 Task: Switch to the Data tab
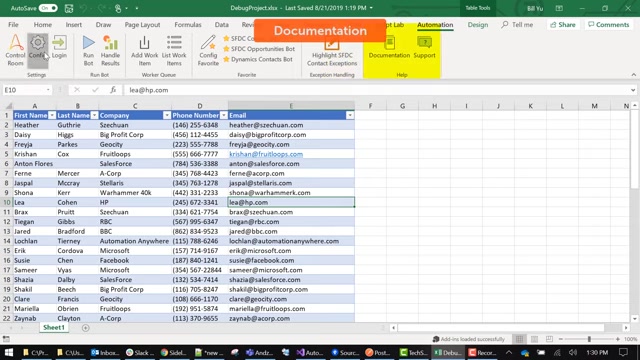222,24
